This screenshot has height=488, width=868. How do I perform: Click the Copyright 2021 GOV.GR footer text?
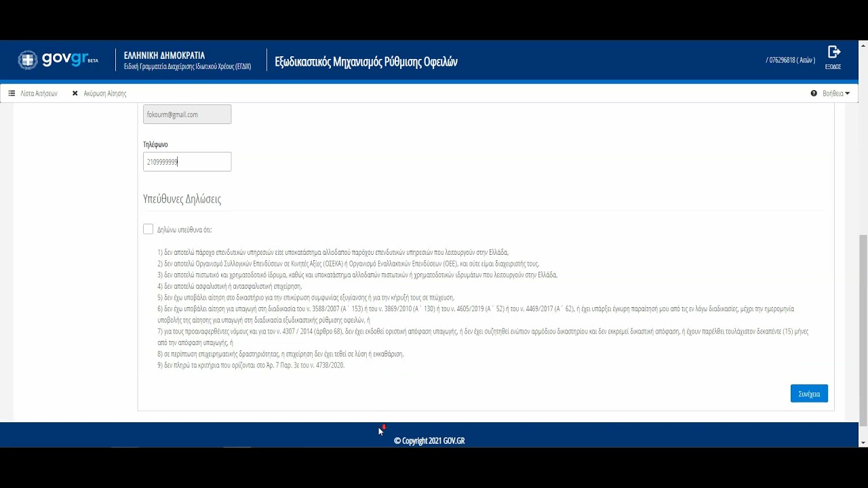point(429,441)
